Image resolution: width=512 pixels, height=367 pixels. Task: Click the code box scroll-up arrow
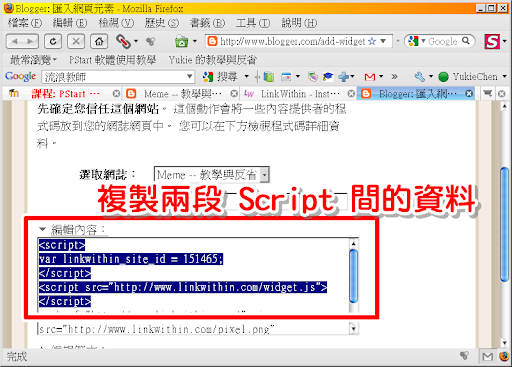click(x=354, y=244)
